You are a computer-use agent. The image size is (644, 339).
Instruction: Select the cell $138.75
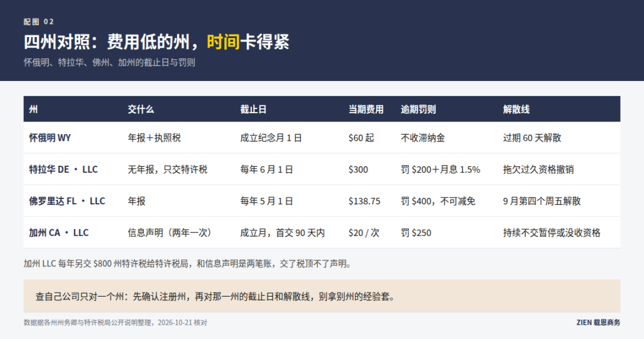click(x=364, y=201)
